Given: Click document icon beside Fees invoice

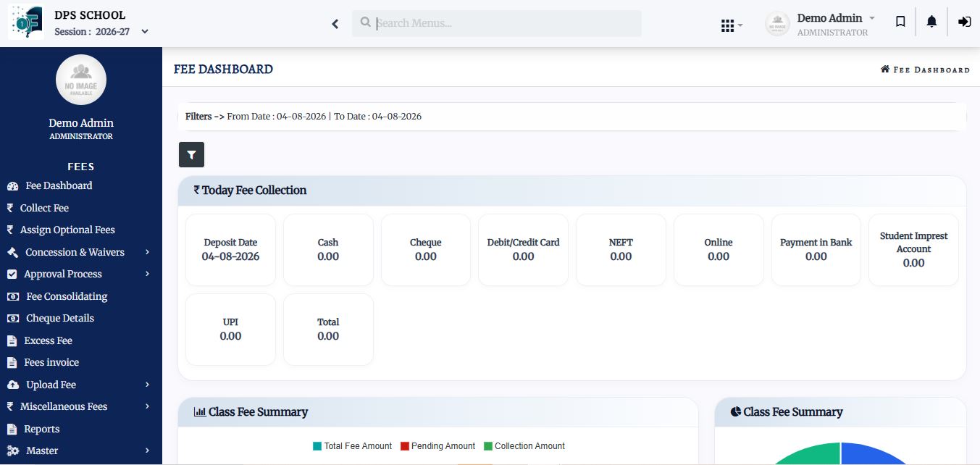Looking at the screenshot, I should [x=11, y=363].
